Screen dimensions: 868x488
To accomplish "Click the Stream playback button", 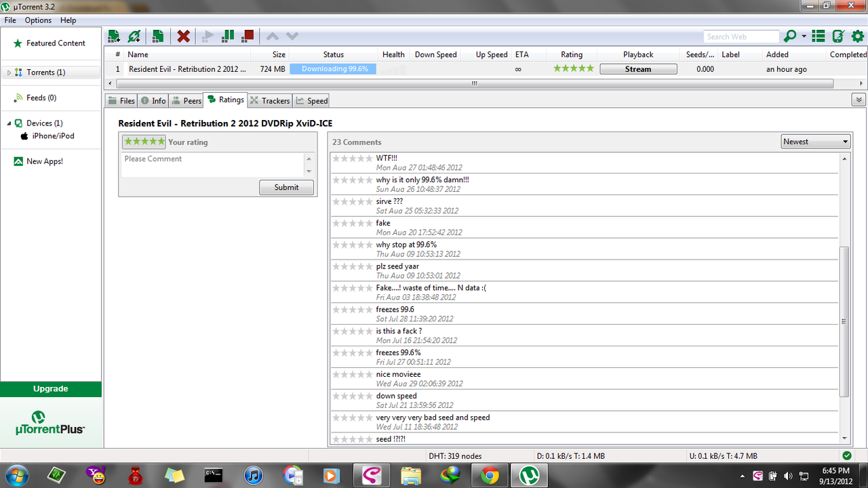I will [638, 69].
